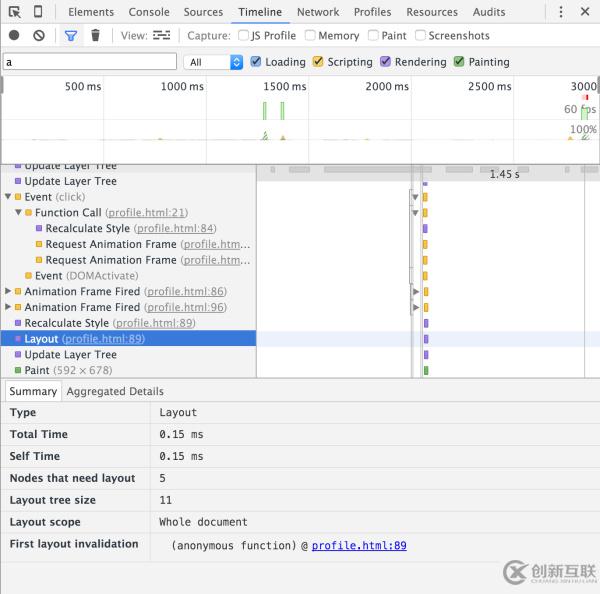The image size is (600, 594).
Task: Open the Elements tab
Action: 91,12
